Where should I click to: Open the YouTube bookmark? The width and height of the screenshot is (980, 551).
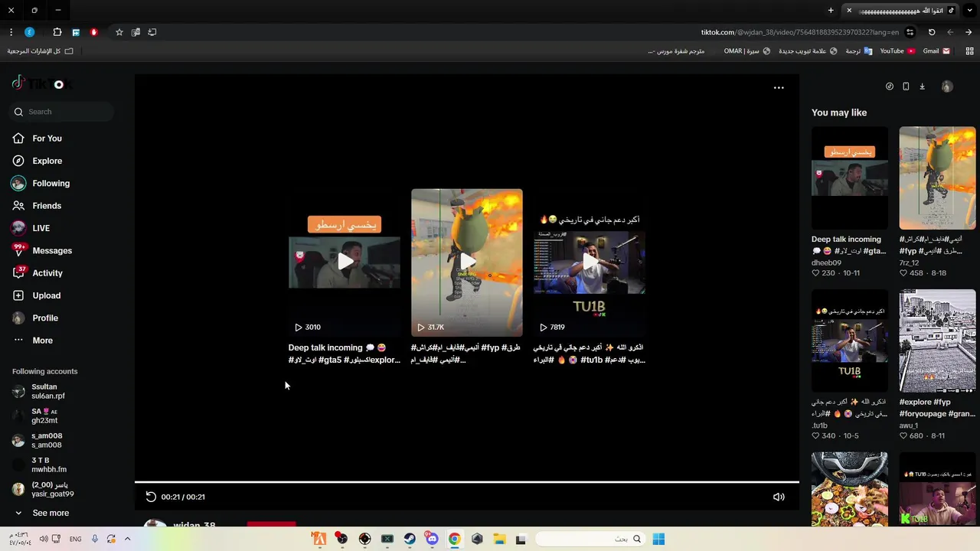click(x=897, y=51)
